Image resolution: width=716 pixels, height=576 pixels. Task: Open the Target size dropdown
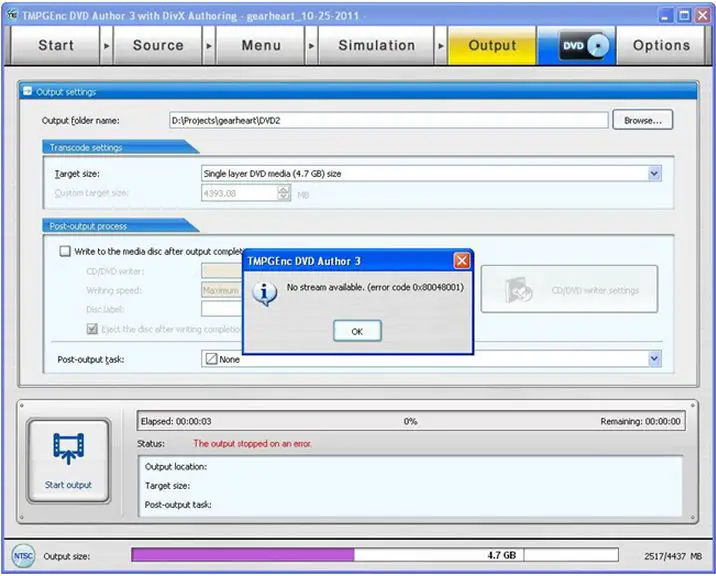pos(654,174)
